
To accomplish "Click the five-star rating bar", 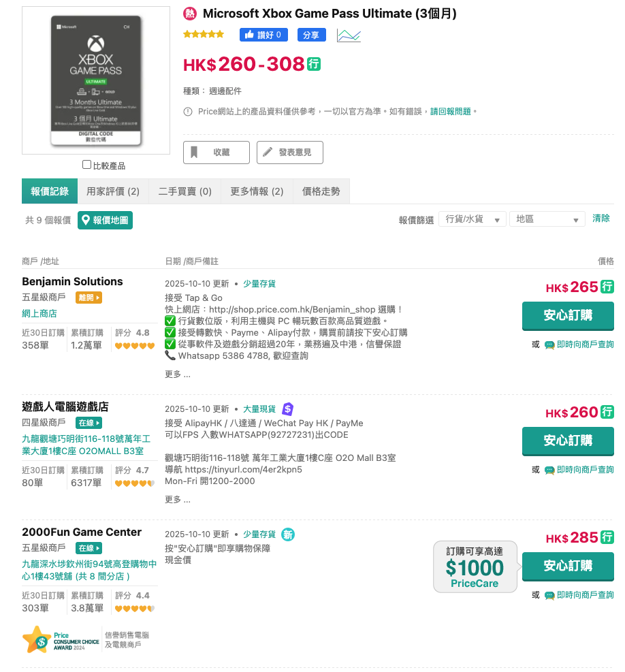I will (204, 34).
